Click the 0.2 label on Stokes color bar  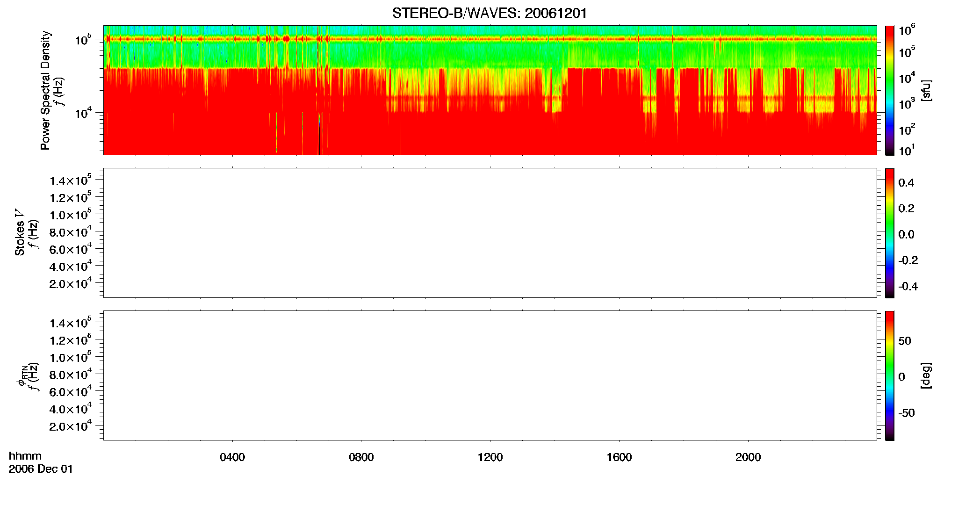coord(906,209)
